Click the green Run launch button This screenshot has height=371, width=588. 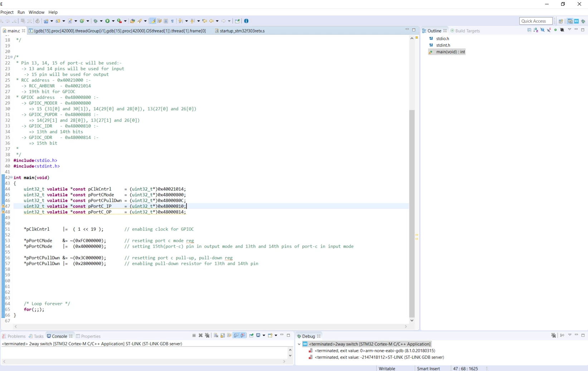point(107,21)
